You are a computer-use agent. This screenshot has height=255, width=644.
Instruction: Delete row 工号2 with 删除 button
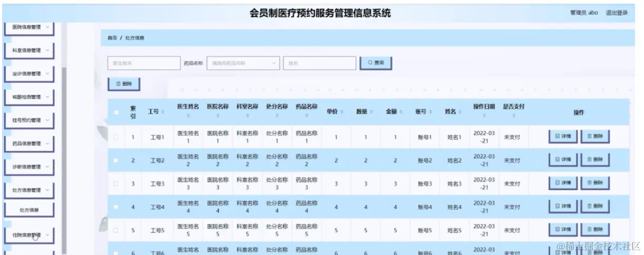pos(595,160)
